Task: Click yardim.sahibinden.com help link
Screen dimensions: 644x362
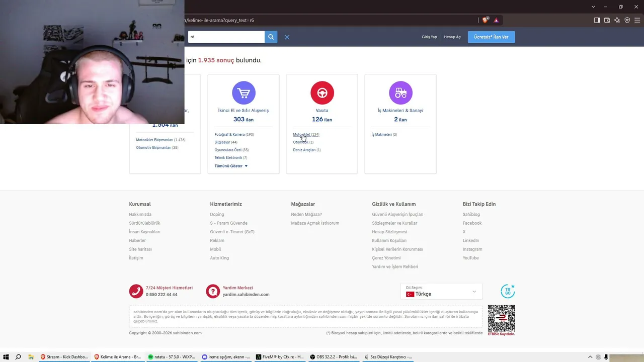Action: pyautogui.click(x=246, y=295)
